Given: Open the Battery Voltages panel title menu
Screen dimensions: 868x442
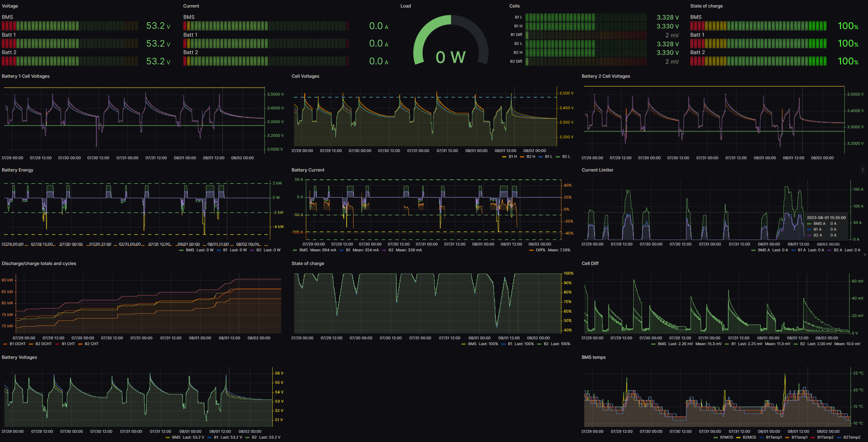Looking at the screenshot, I should click(x=19, y=357).
